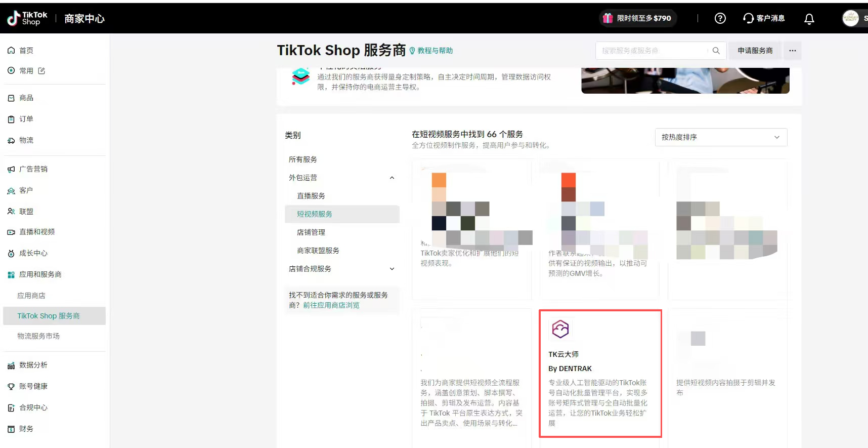This screenshot has width=868, height=448.
Task: Select 直播服务 in the category list
Action: 311,196
